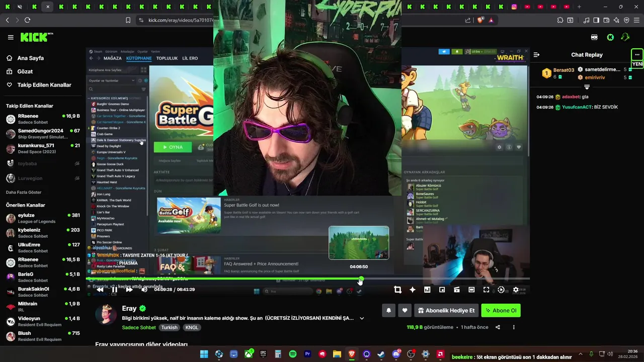Screen dimensions: 644x362
Task: Open kurankursu_571 channel in sidebar
Action: click(43, 148)
